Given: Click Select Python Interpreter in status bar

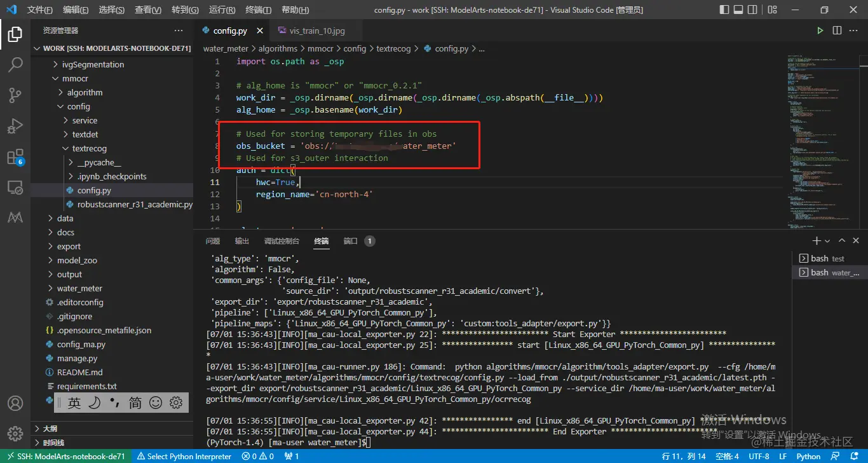Looking at the screenshot, I should click(x=184, y=456).
